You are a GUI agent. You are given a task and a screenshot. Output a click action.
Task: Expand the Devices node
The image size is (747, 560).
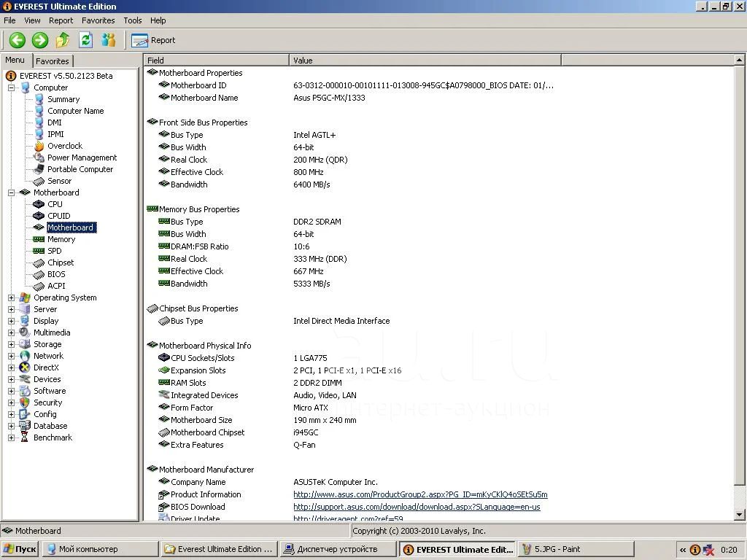(x=11, y=379)
